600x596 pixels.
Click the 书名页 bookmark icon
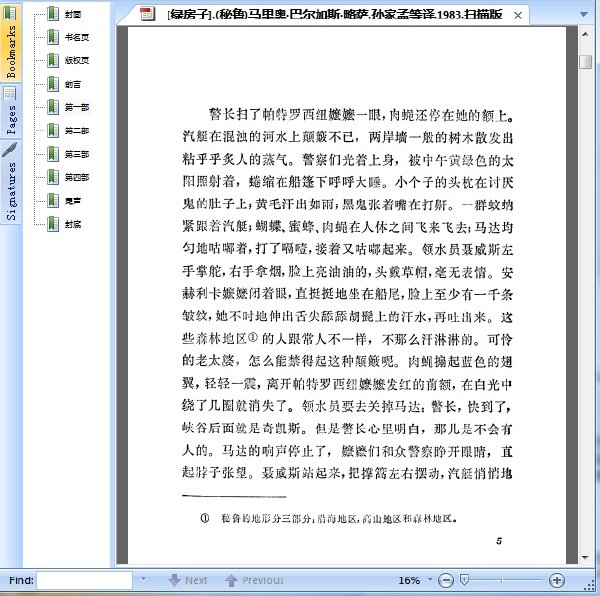click(x=53, y=37)
